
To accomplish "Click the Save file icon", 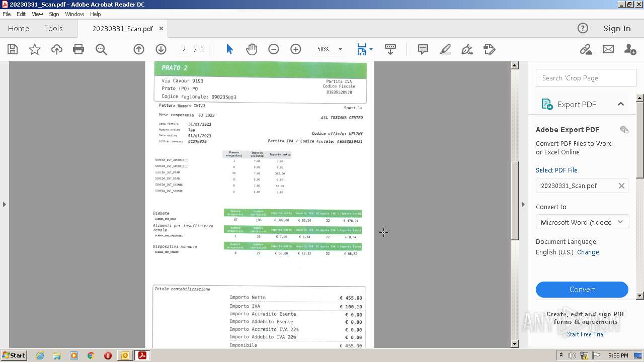I will pyautogui.click(x=13, y=49).
